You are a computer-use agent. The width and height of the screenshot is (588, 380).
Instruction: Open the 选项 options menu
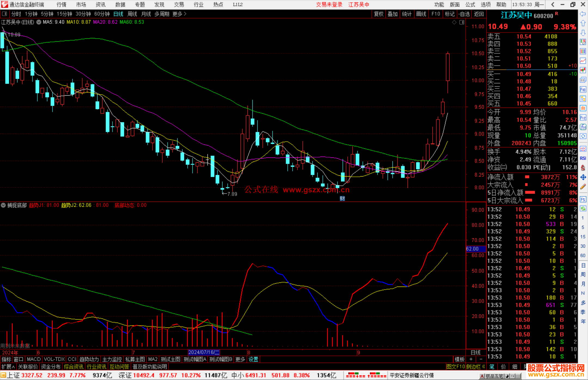[x=486, y=4]
